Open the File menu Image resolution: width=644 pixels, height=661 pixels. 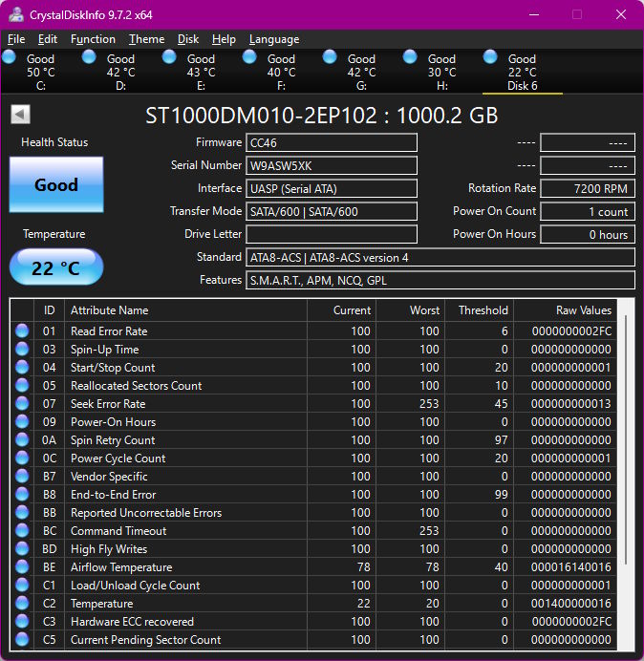tap(16, 39)
